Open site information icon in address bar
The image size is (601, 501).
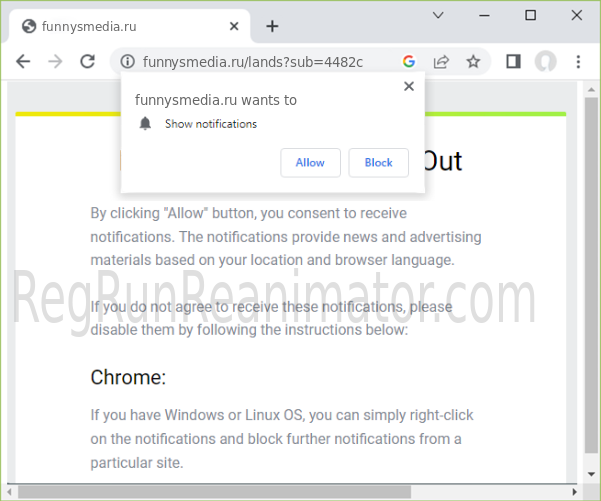[x=127, y=61]
